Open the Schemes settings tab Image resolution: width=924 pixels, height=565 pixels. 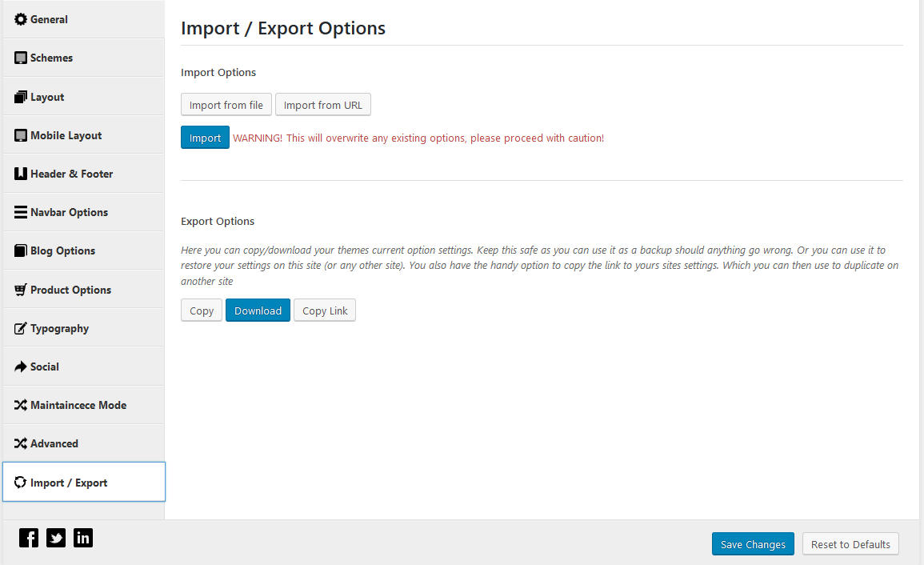click(51, 58)
